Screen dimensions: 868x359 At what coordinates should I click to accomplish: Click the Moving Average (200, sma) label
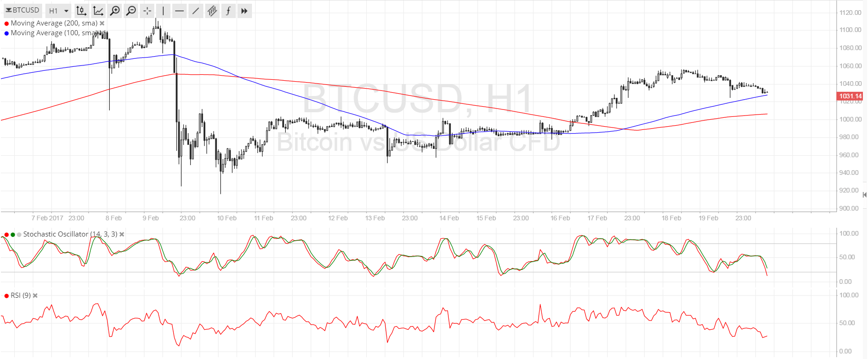click(54, 23)
